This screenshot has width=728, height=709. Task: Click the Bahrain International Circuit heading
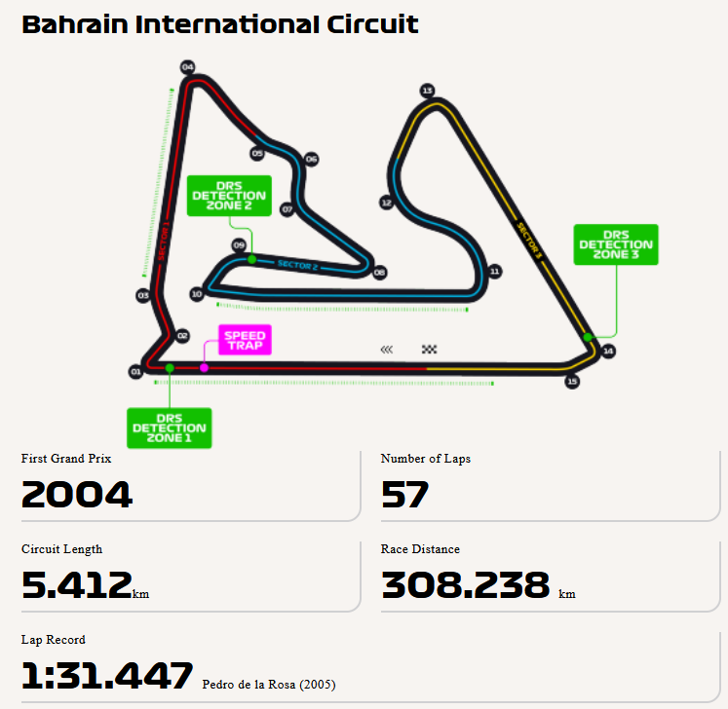pos(220,24)
